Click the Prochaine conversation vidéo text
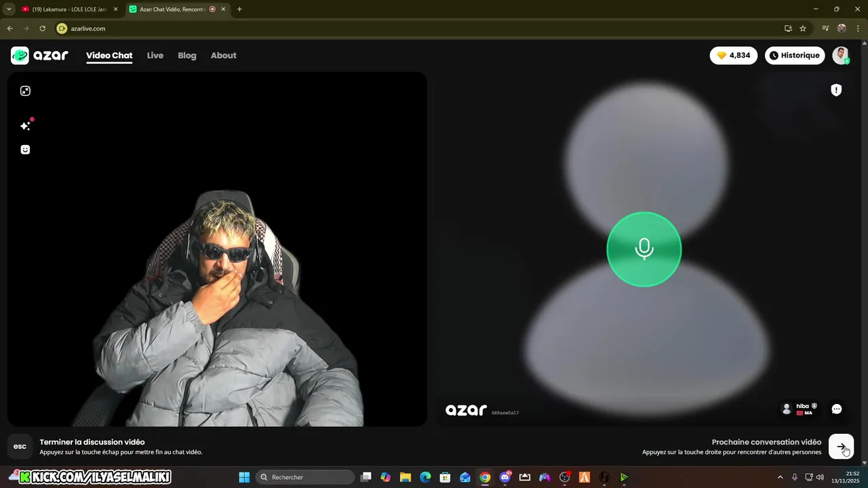The height and width of the screenshot is (488, 868). click(766, 442)
